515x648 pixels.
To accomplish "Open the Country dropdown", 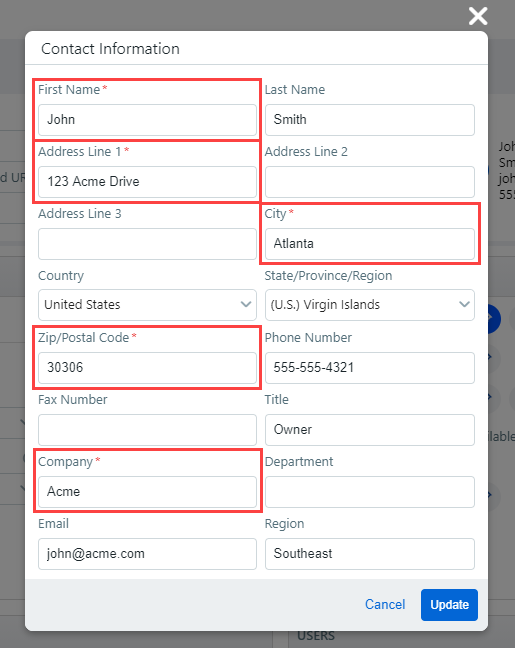I will [147, 305].
